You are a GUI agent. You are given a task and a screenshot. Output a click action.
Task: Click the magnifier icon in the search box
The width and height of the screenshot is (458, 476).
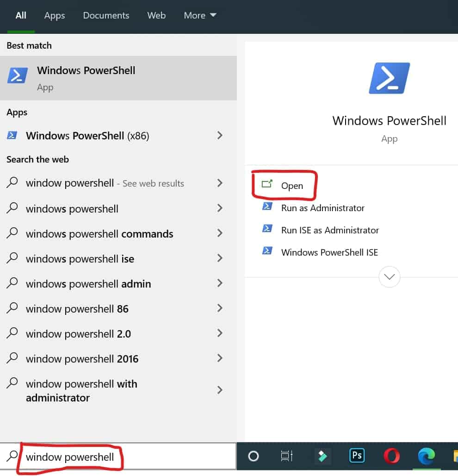point(12,456)
